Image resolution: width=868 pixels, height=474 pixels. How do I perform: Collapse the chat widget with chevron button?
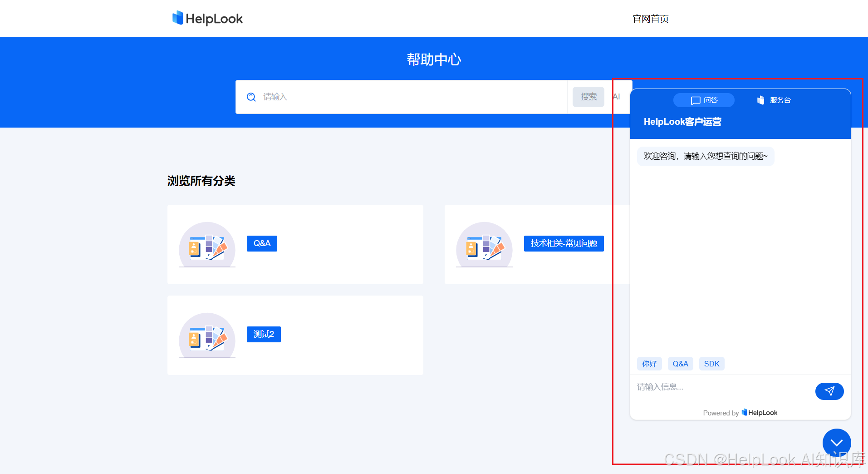837,443
